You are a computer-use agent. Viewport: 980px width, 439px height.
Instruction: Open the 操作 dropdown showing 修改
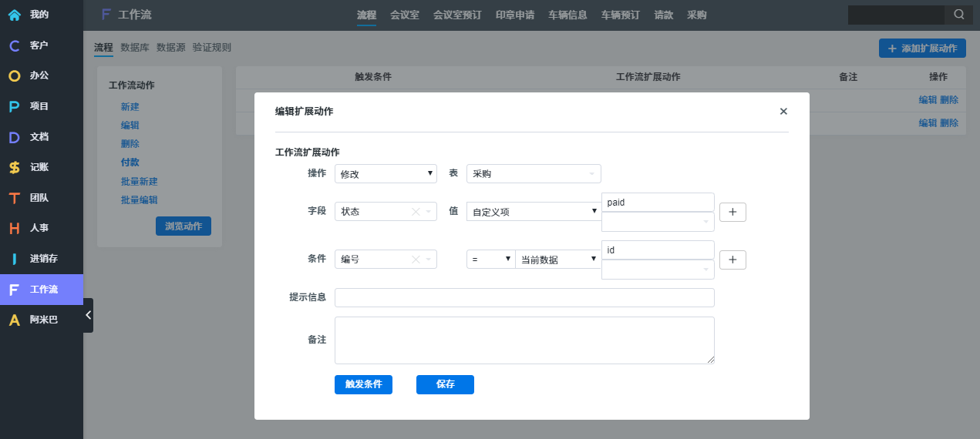pos(386,174)
